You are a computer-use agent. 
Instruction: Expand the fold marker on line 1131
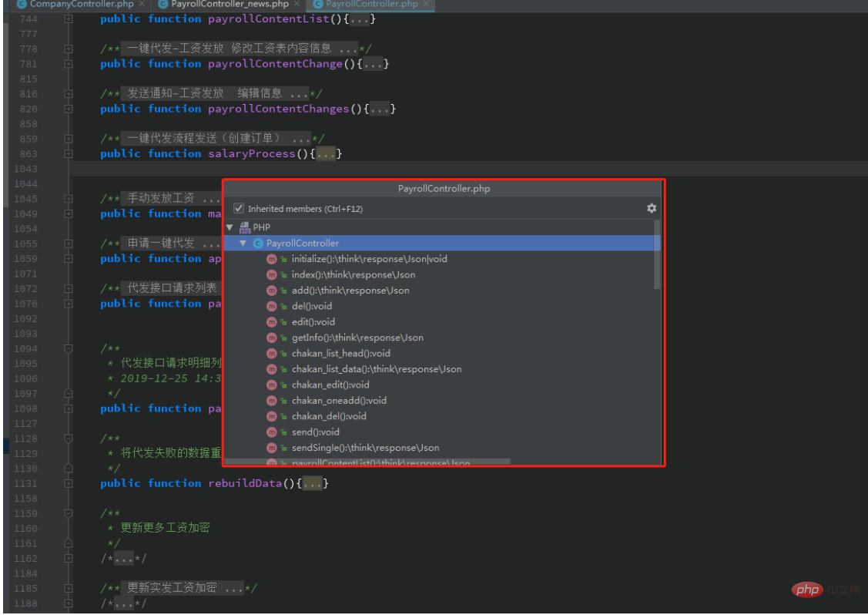click(68, 483)
